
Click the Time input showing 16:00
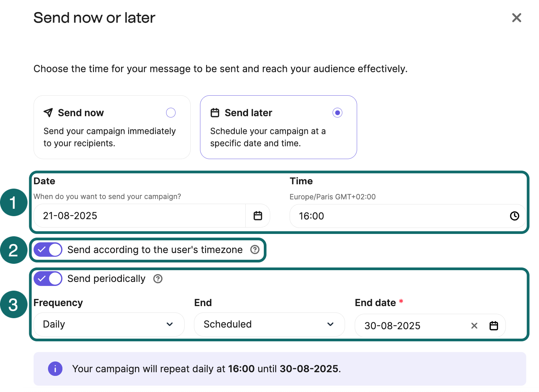tap(399, 216)
